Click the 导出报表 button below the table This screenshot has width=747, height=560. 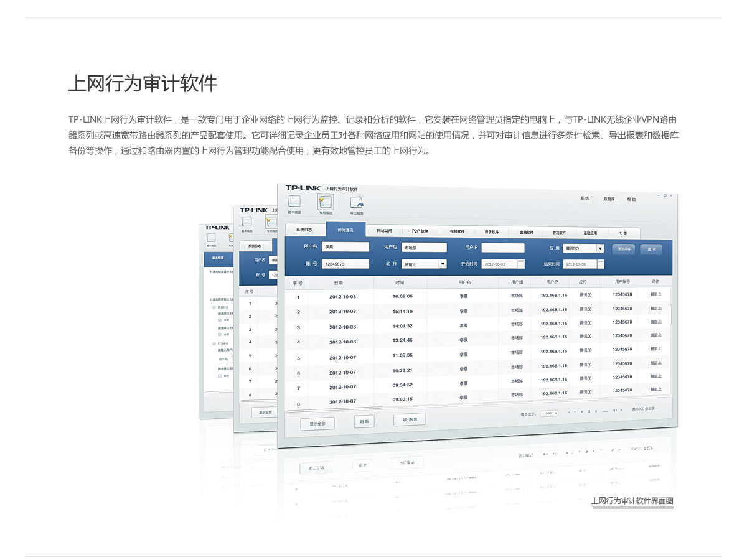coord(410,419)
